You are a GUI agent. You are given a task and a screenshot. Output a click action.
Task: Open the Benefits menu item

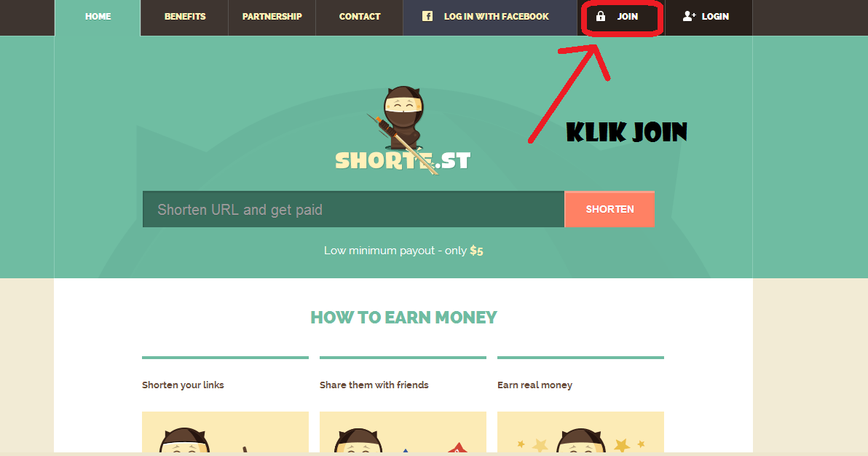pos(185,17)
